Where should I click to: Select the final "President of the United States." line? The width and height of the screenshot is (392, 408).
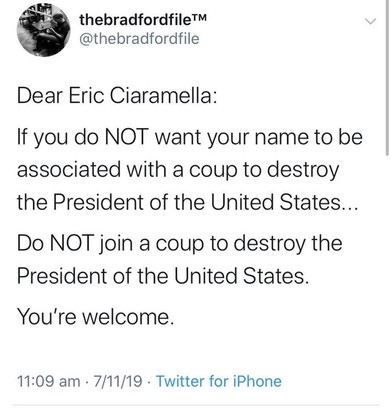click(x=162, y=276)
